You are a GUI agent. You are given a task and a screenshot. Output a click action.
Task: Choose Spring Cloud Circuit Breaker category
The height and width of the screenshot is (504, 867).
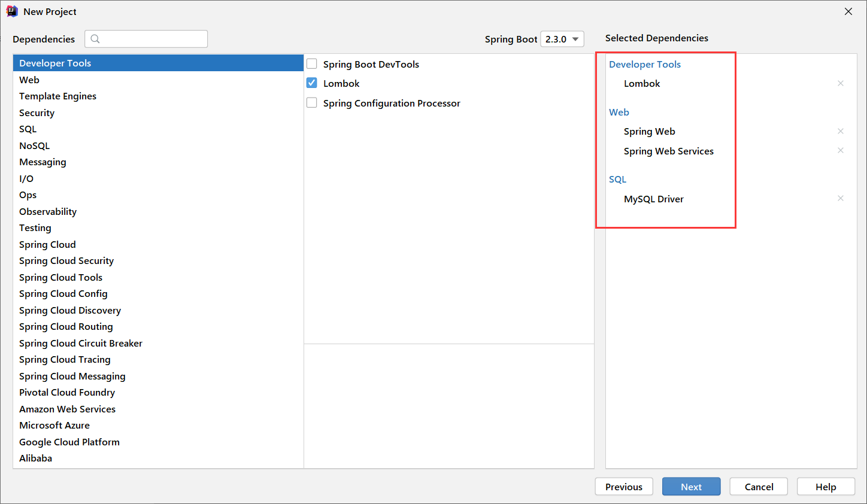pyautogui.click(x=158, y=343)
